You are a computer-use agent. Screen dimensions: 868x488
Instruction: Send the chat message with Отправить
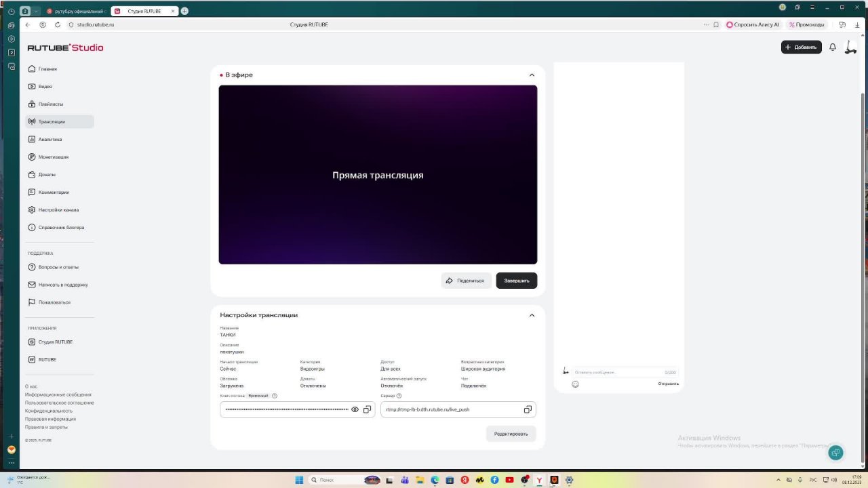(x=668, y=384)
